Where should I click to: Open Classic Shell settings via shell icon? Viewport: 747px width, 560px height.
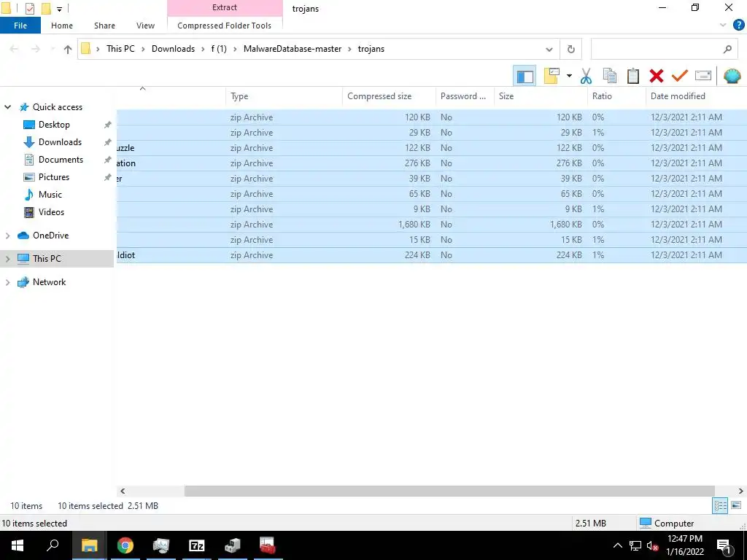pyautogui.click(x=732, y=76)
